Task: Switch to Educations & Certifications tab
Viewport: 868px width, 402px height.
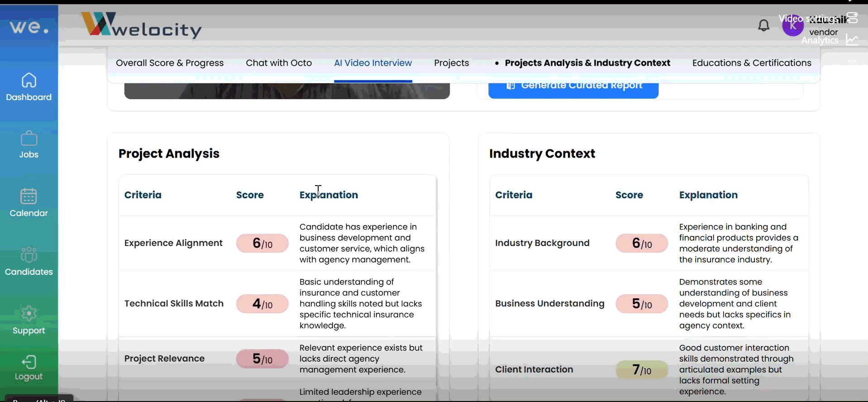Action: (x=751, y=63)
